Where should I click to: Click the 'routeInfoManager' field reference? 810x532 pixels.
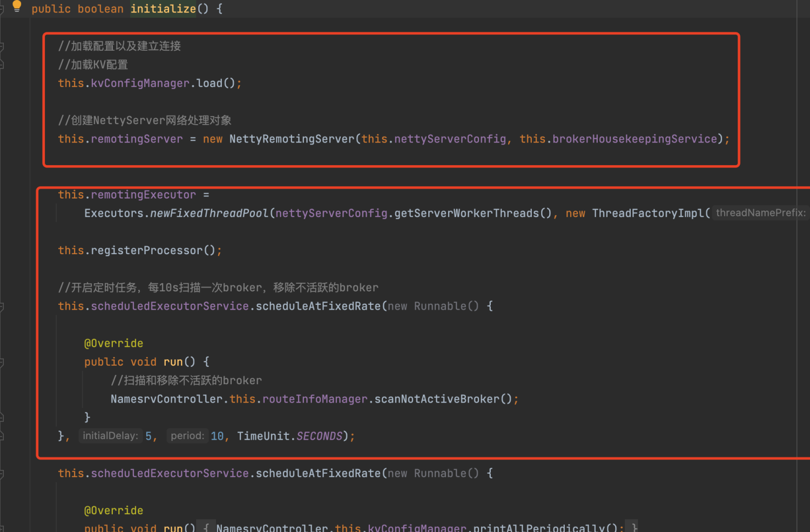click(x=315, y=399)
